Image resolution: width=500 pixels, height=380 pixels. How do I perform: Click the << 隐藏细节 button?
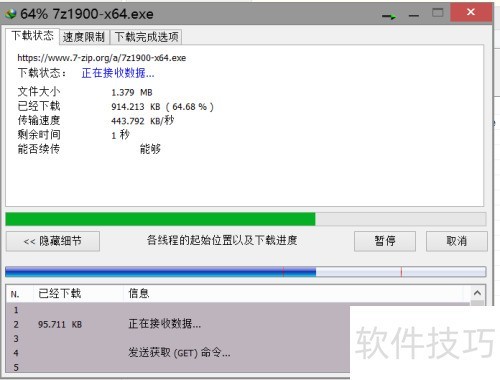click(53, 241)
